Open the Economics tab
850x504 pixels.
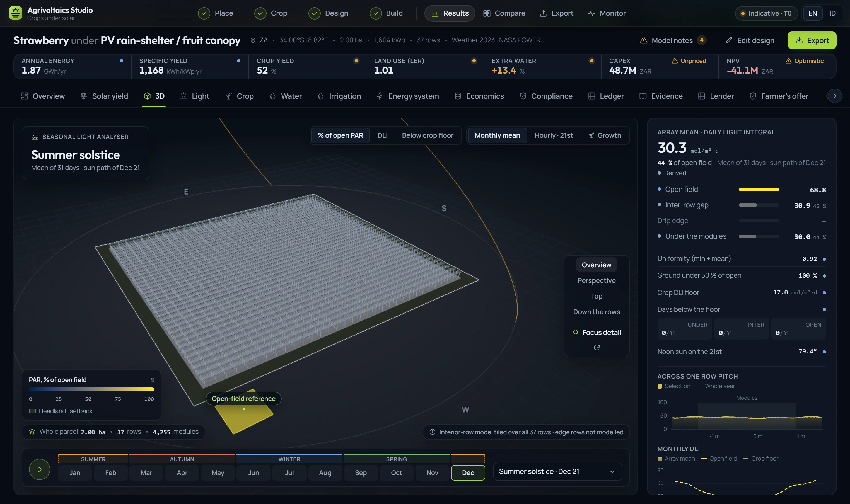pos(479,96)
